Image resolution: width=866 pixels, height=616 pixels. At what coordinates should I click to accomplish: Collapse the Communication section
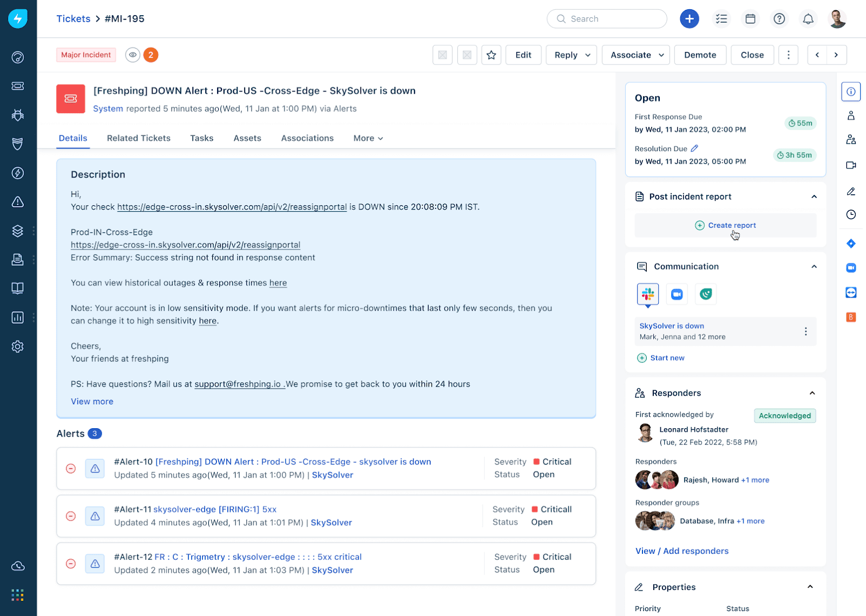(x=814, y=266)
